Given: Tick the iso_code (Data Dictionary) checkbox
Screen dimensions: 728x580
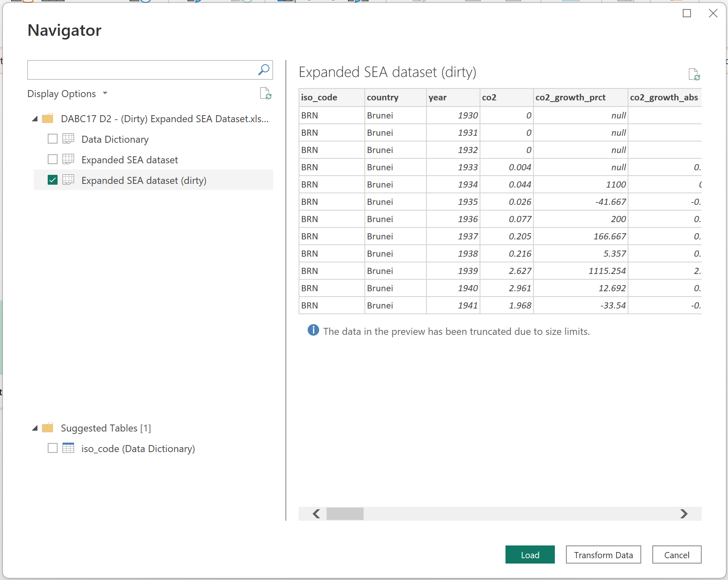Looking at the screenshot, I should [53, 448].
